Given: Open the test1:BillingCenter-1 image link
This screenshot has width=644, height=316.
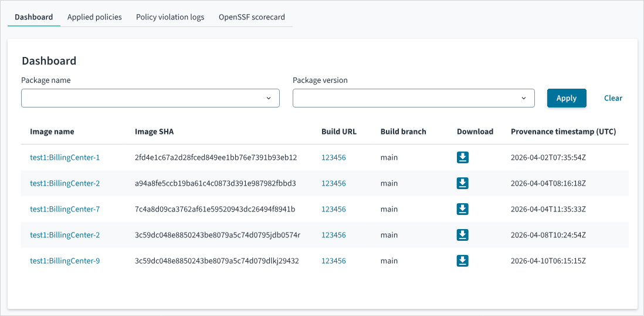Looking at the screenshot, I should [x=65, y=157].
